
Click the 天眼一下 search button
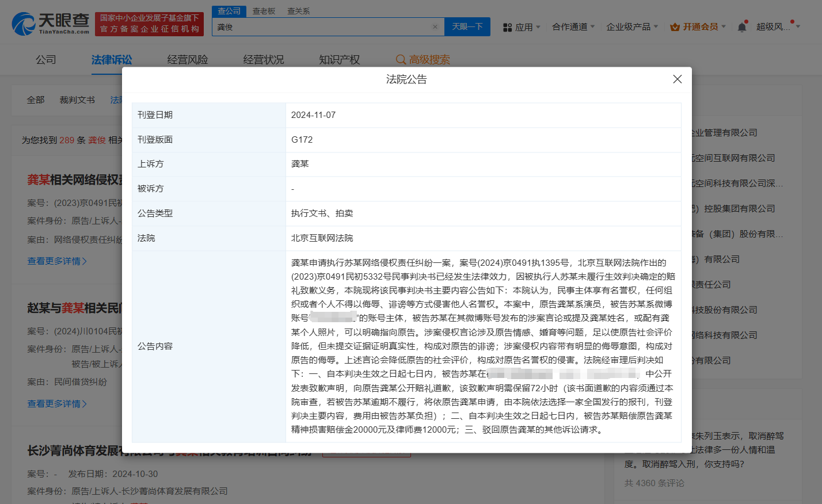[x=467, y=27]
